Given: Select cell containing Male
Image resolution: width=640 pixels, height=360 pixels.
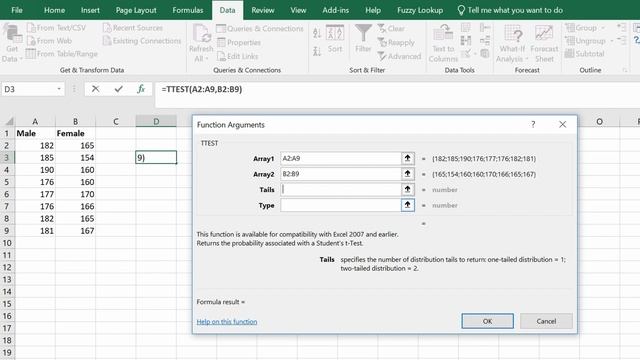Looking at the screenshot, I should pos(35,133).
